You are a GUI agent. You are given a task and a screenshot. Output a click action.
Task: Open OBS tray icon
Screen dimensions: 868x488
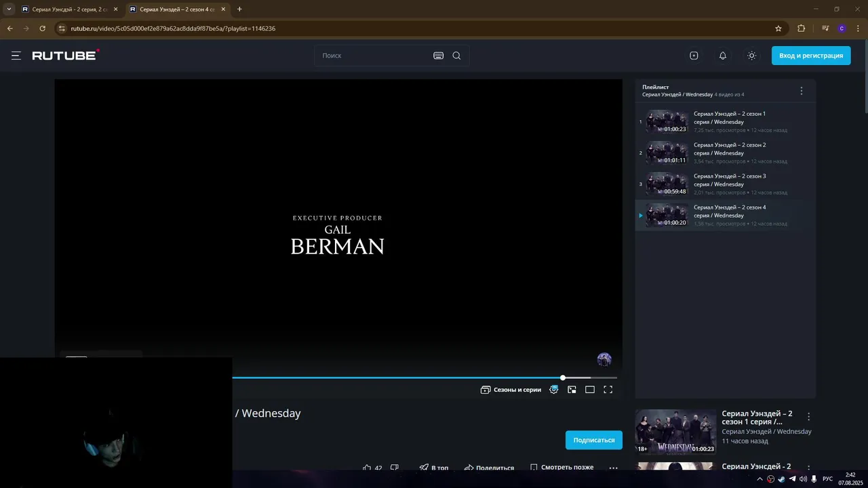pyautogui.click(x=770, y=479)
